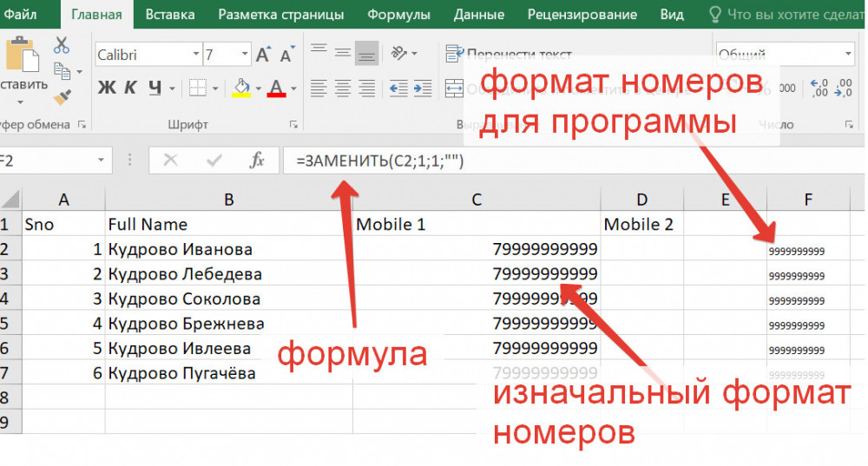The image size is (868, 466).
Task: Open the font size dropdown
Action: point(244,55)
